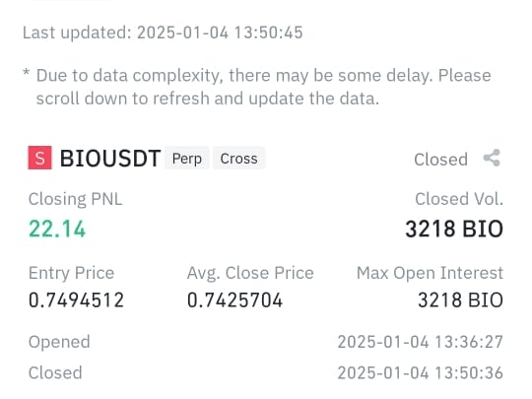This screenshot has height=399, width=532.
Task: Click the Closed Vol. label
Action: [459, 199]
